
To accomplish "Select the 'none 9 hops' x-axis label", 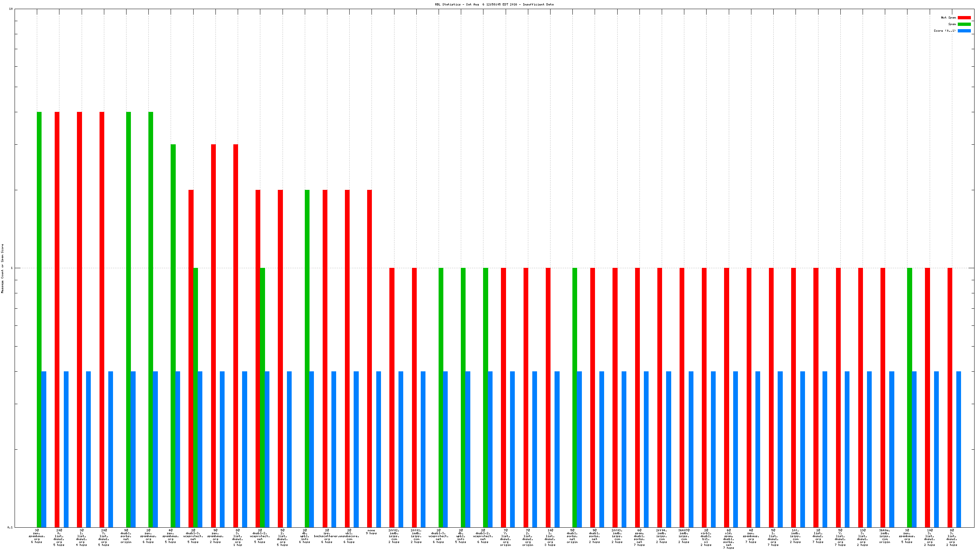I will [371, 532].
